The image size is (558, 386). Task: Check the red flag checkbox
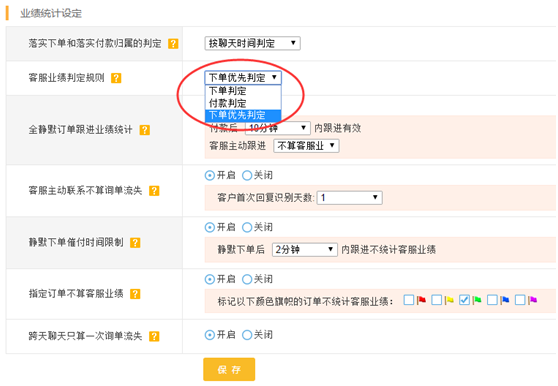tap(409, 300)
